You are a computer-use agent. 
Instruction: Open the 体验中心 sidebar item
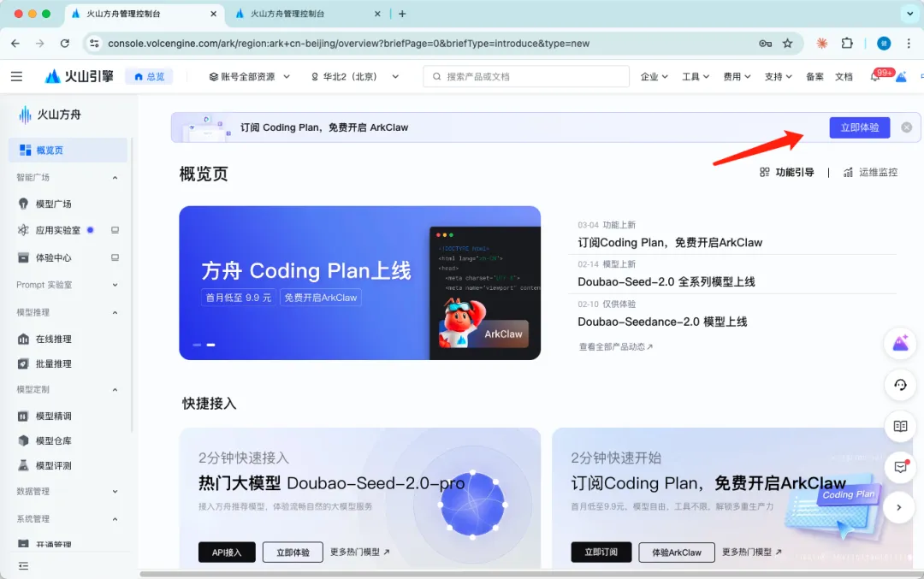(53, 257)
